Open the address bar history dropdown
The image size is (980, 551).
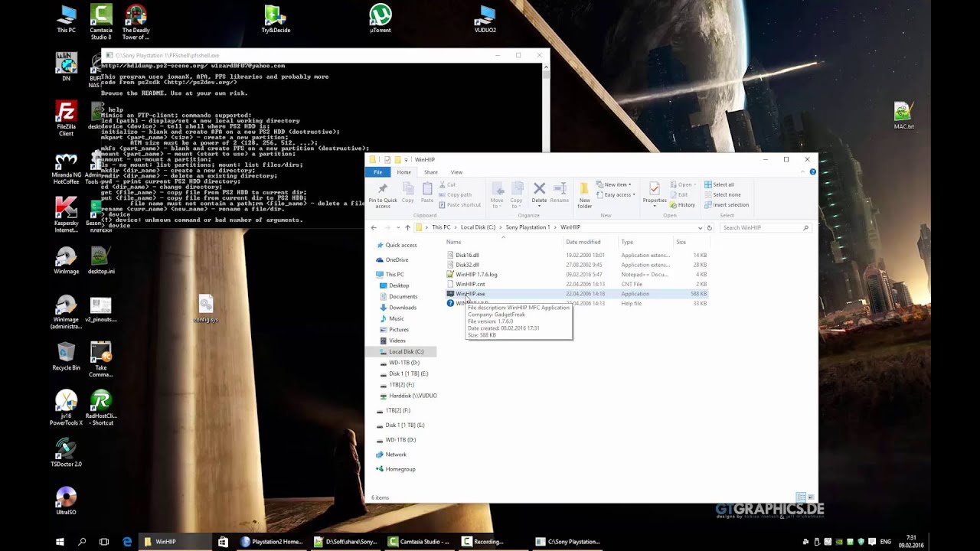[700, 227]
